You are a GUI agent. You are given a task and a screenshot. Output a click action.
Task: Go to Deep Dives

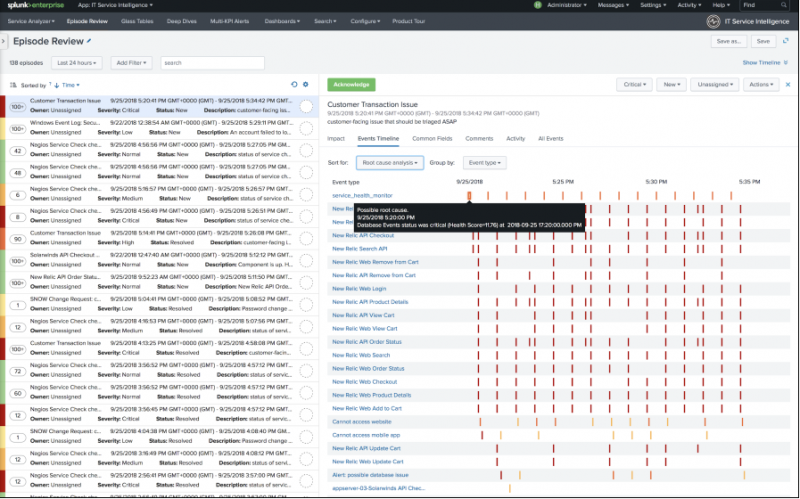click(x=182, y=21)
